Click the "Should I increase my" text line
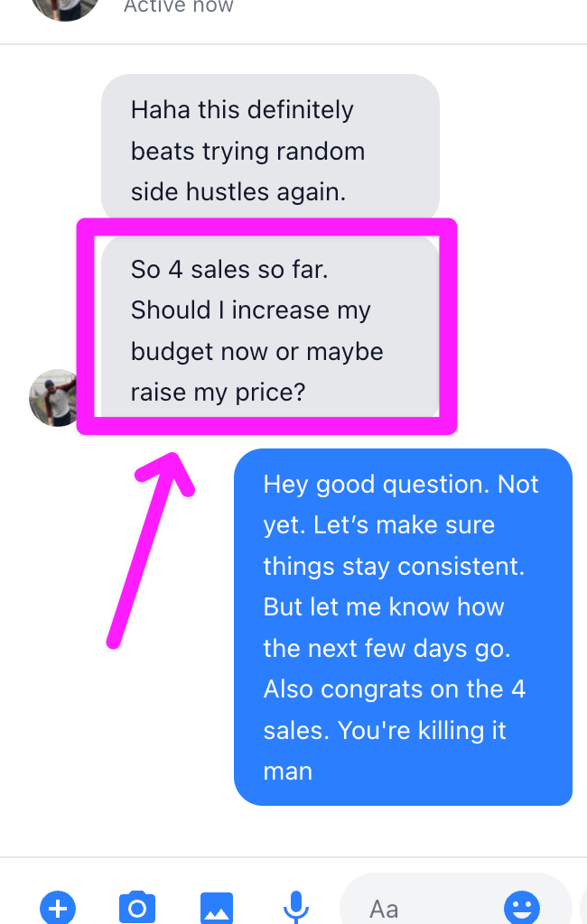 [x=250, y=310]
